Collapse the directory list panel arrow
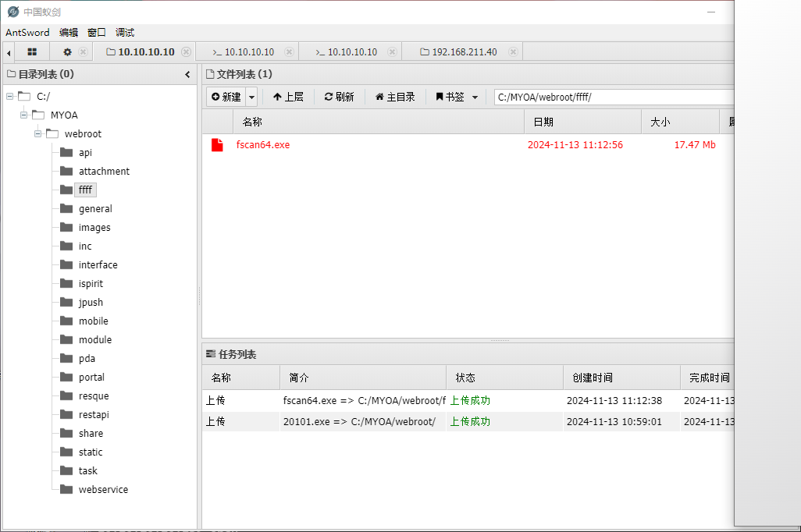 [187, 74]
